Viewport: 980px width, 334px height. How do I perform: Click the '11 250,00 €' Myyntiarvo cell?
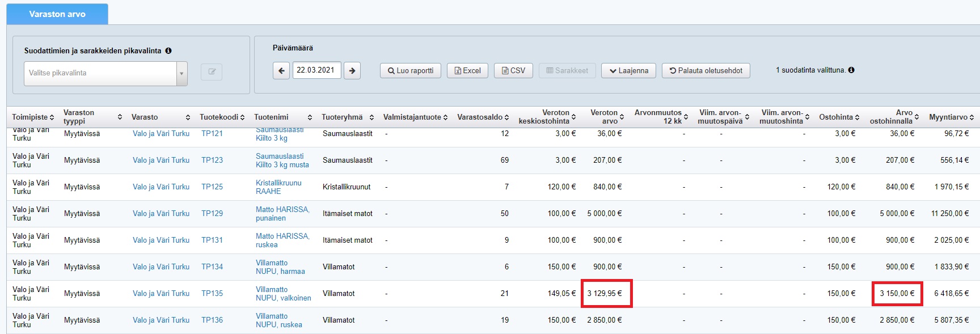(x=950, y=214)
